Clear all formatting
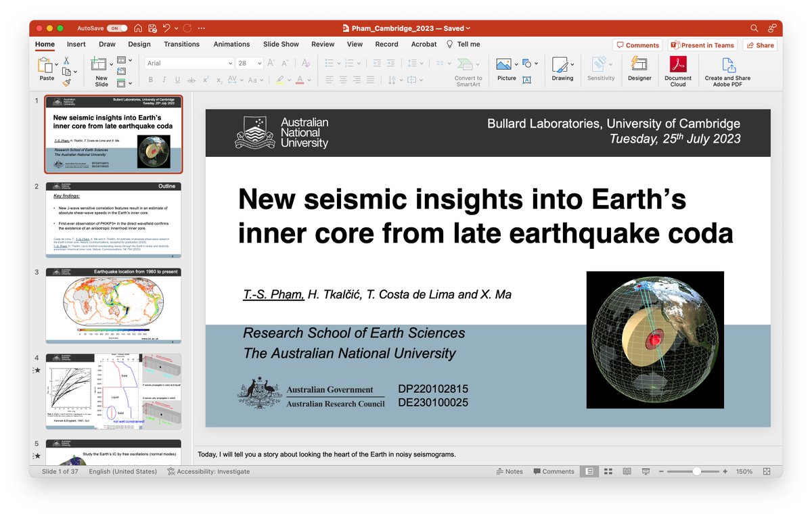The image size is (812, 516). pyautogui.click(x=305, y=63)
